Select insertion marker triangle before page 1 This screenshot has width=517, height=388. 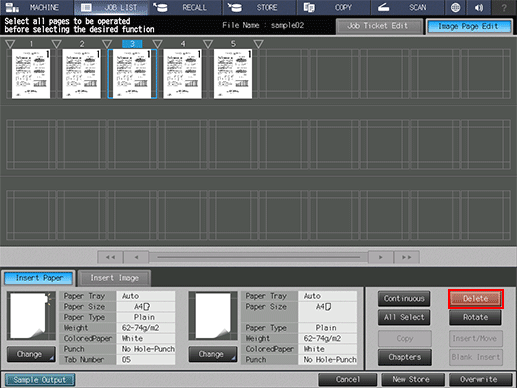[x=10, y=44]
